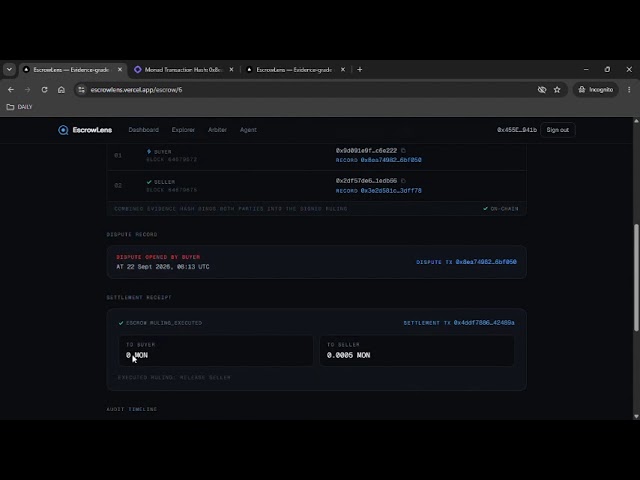Viewport: 640px width, 480px height.
Task: View site information icon
Action: point(82,90)
